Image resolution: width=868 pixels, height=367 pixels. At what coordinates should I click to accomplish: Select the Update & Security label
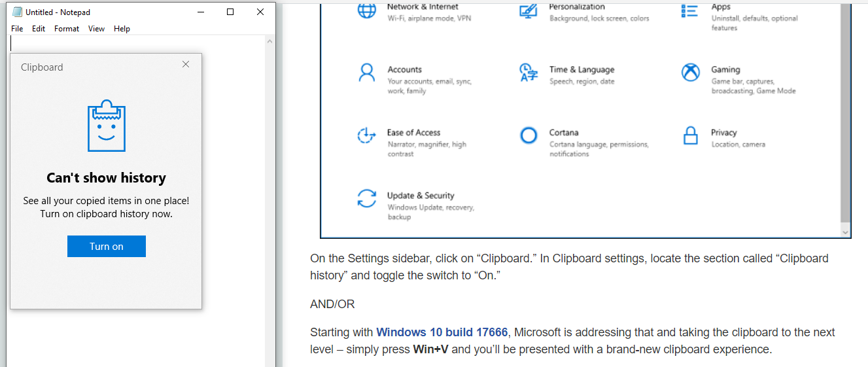pos(421,195)
